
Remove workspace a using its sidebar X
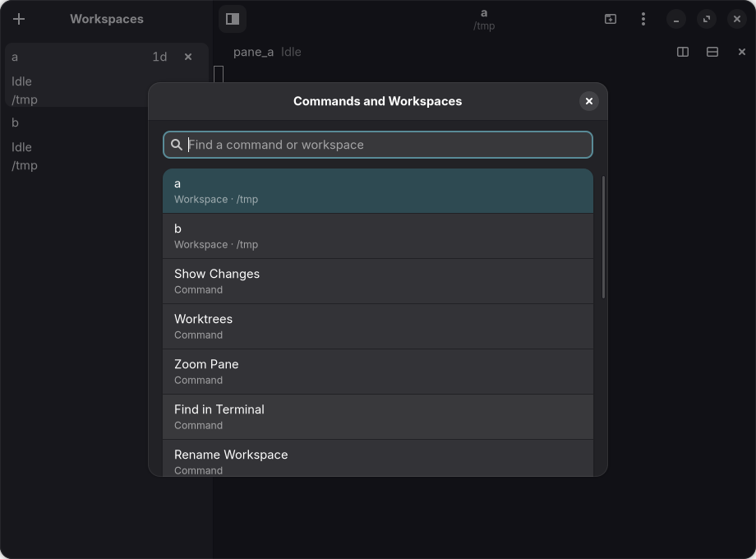[x=188, y=57]
